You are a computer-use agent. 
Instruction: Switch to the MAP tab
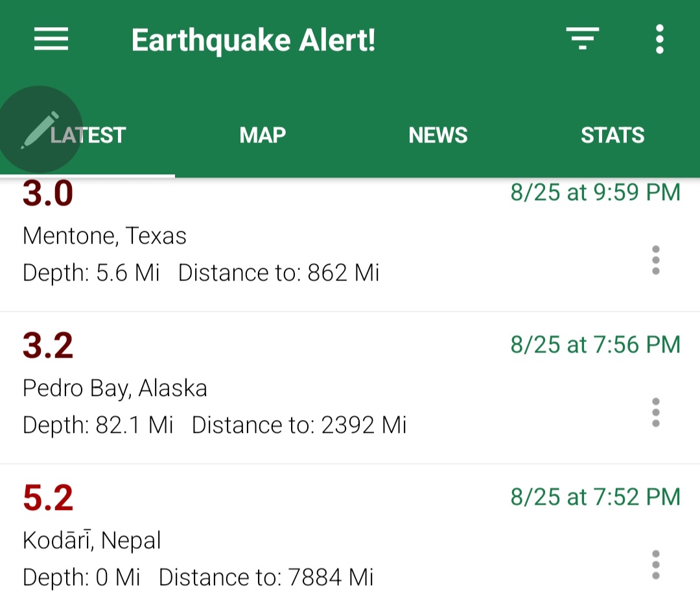[262, 135]
